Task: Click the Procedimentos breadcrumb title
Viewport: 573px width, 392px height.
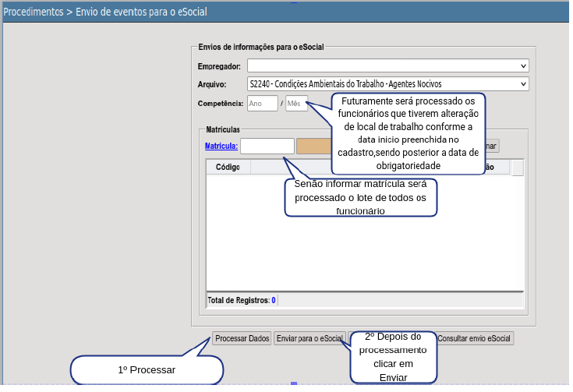Action: point(34,12)
